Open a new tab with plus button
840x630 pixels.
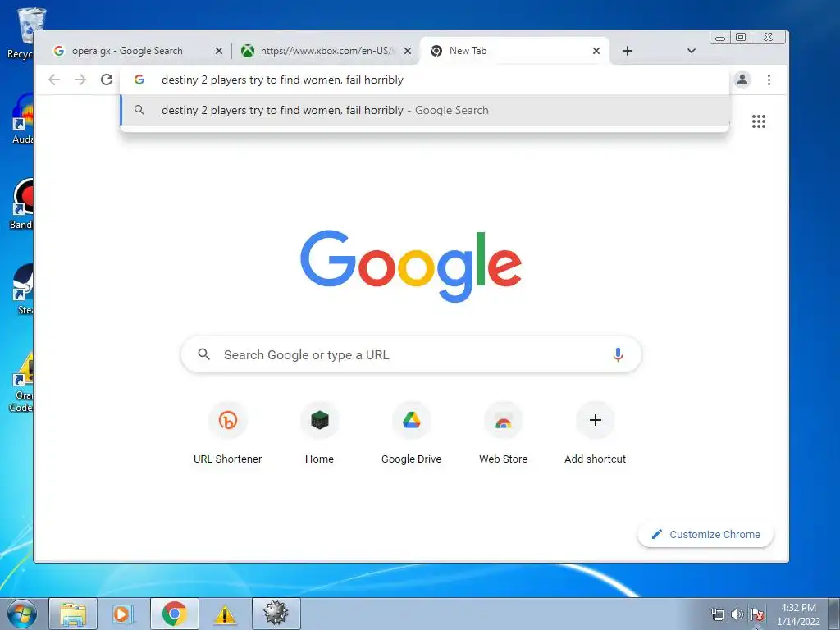click(x=628, y=51)
